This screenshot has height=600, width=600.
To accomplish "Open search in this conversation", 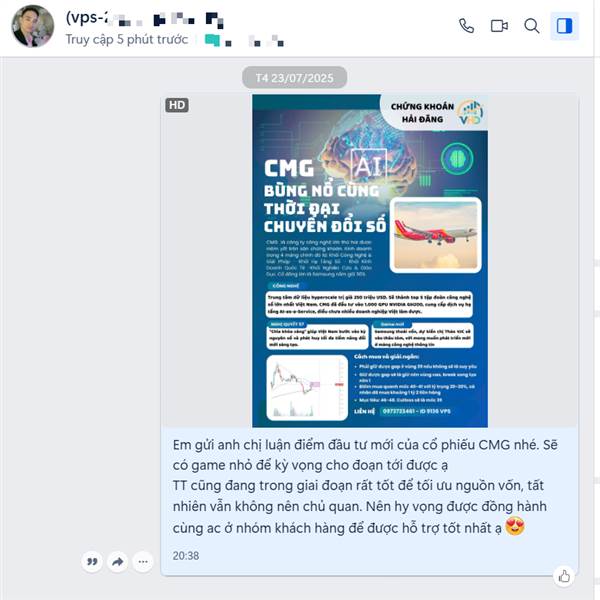I will [532, 26].
